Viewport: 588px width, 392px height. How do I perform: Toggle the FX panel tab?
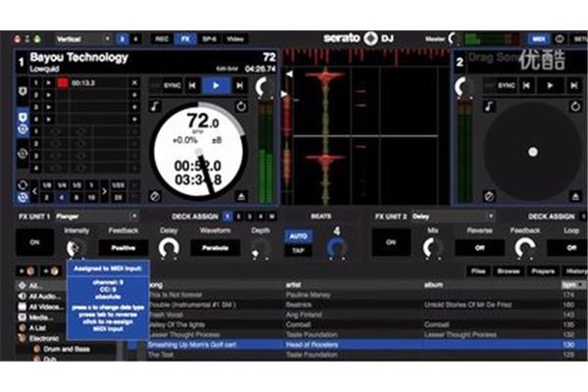pyautogui.click(x=185, y=39)
